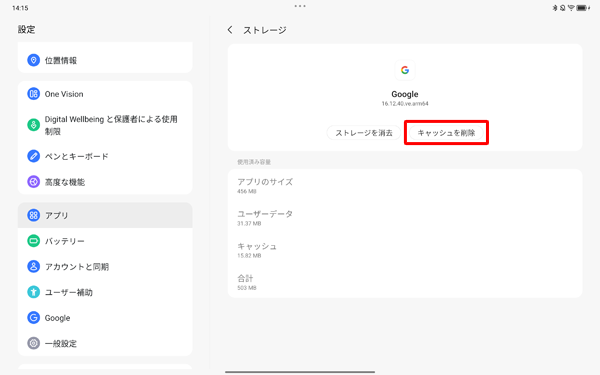Tap the 一般設定 gear icon

[x=33, y=343]
